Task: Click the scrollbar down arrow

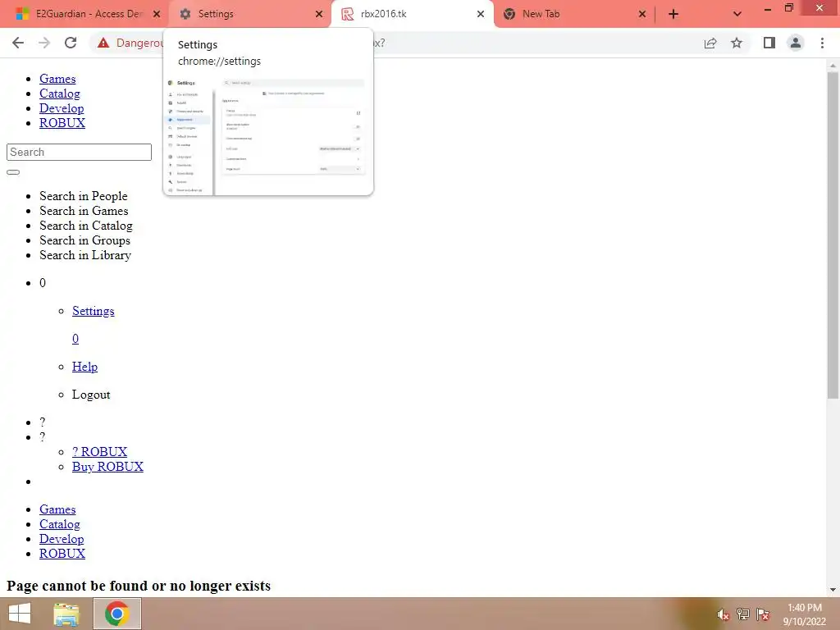Action: [833, 590]
